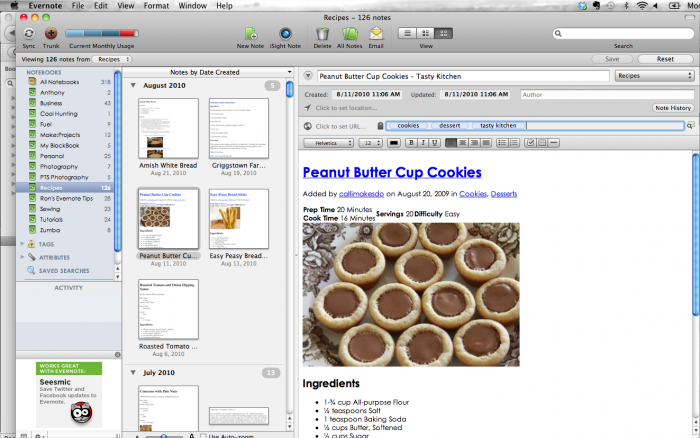This screenshot has width=700, height=438.
Task: Click the Tags tag icon in sidebar
Action: point(31,244)
